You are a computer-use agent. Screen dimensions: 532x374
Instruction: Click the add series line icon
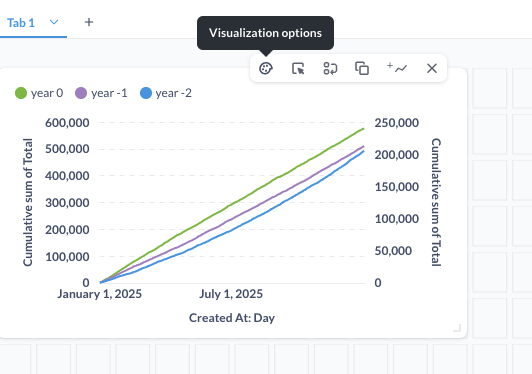tap(397, 68)
